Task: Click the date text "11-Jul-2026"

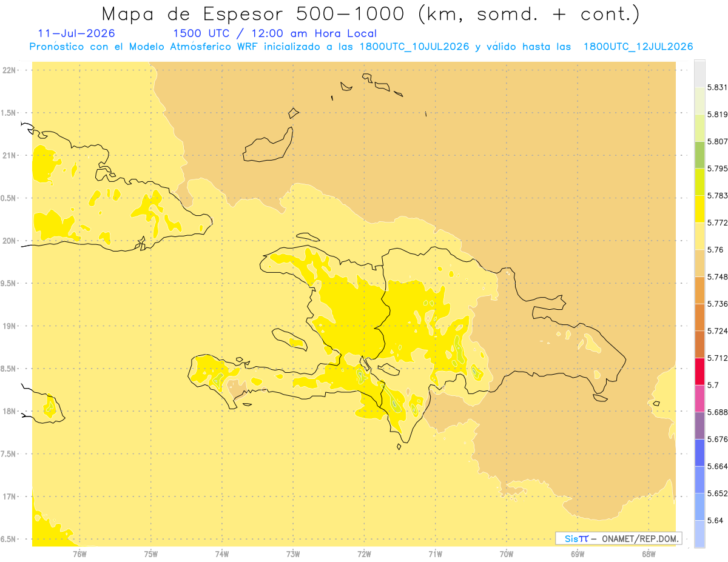Action: [x=76, y=33]
